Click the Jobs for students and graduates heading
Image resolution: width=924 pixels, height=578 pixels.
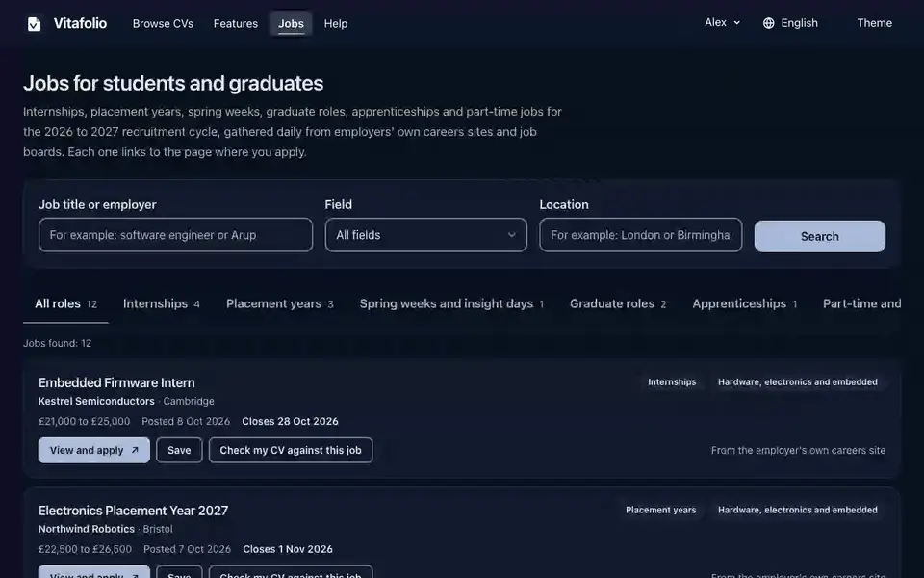173,83
